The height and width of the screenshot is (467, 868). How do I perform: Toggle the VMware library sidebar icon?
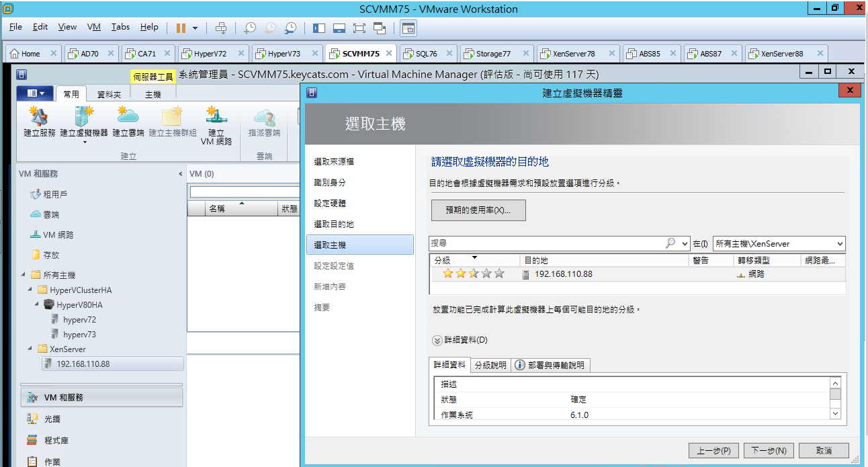319,28
